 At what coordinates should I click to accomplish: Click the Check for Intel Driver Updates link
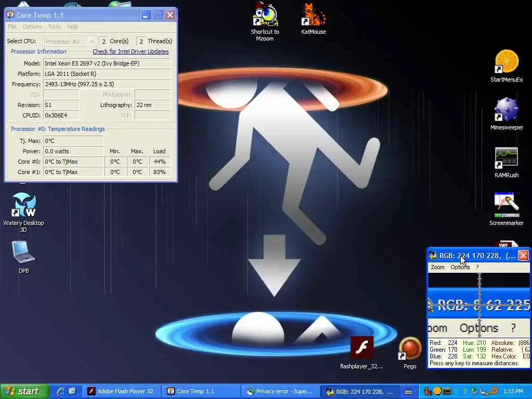[x=130, y=51]
